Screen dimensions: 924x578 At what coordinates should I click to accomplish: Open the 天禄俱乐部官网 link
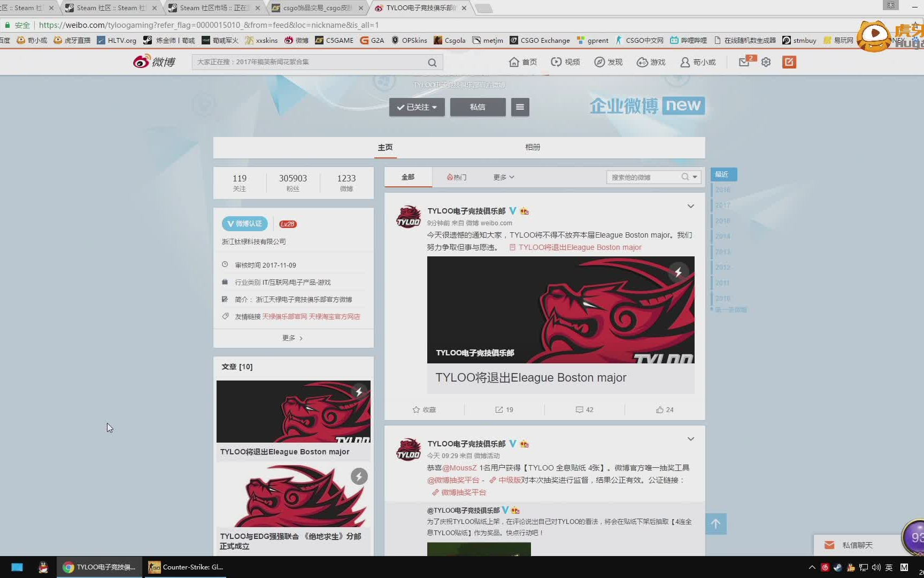[x=284, y=316]
